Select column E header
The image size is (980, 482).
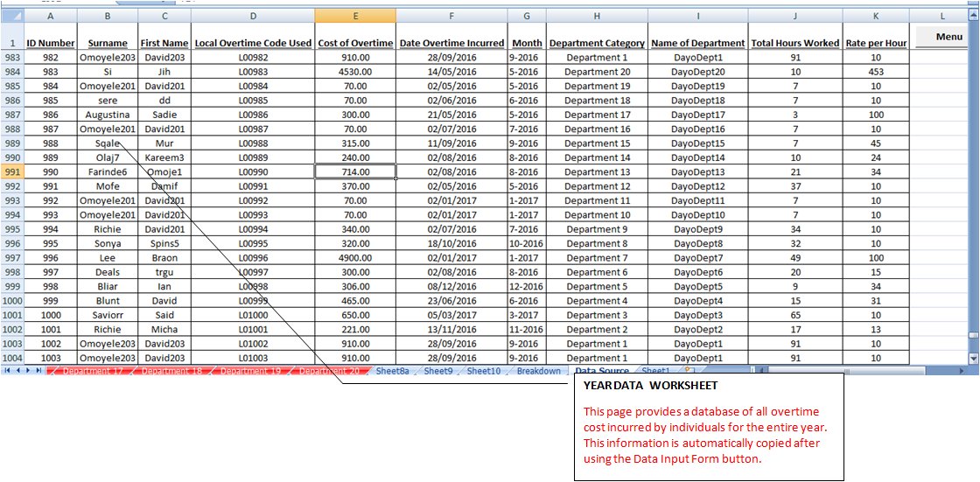tap(354, 16)
